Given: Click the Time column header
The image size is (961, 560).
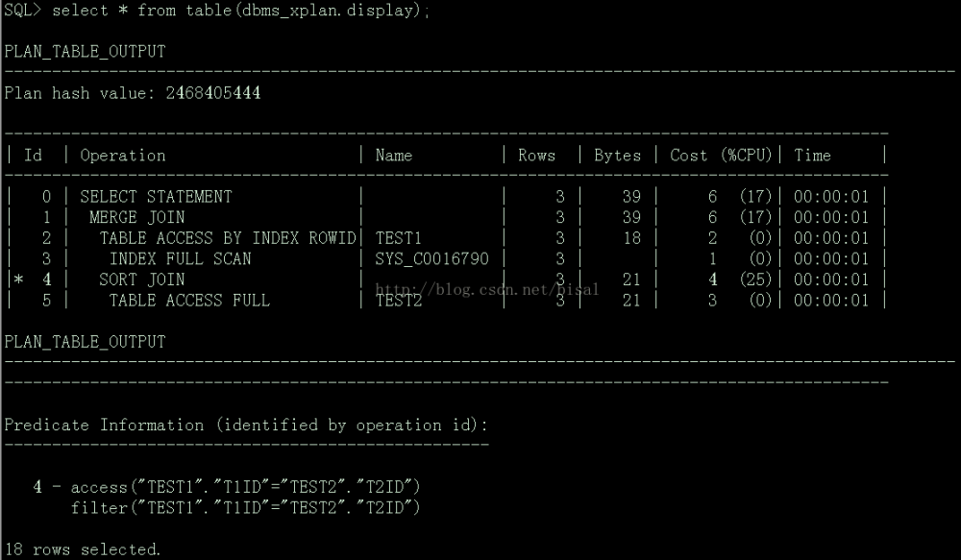Looking at the screenshot, I should point(812,155).
